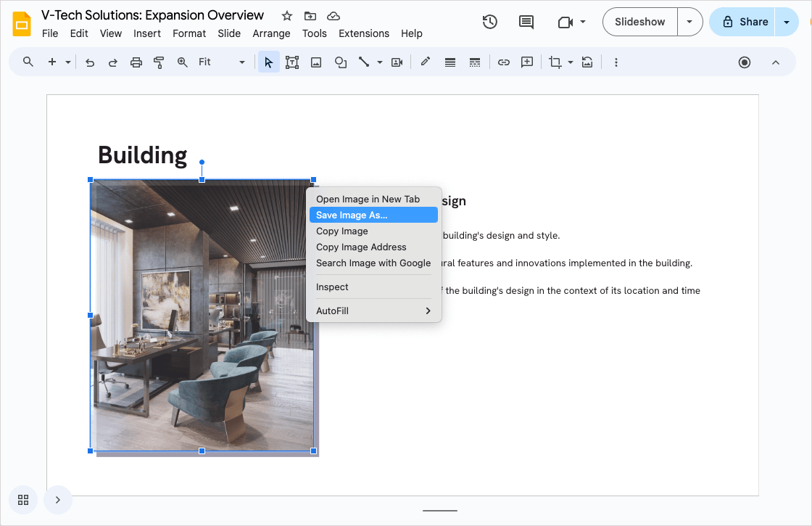Select Copy Image from the context menu

(x=341, y=231)
